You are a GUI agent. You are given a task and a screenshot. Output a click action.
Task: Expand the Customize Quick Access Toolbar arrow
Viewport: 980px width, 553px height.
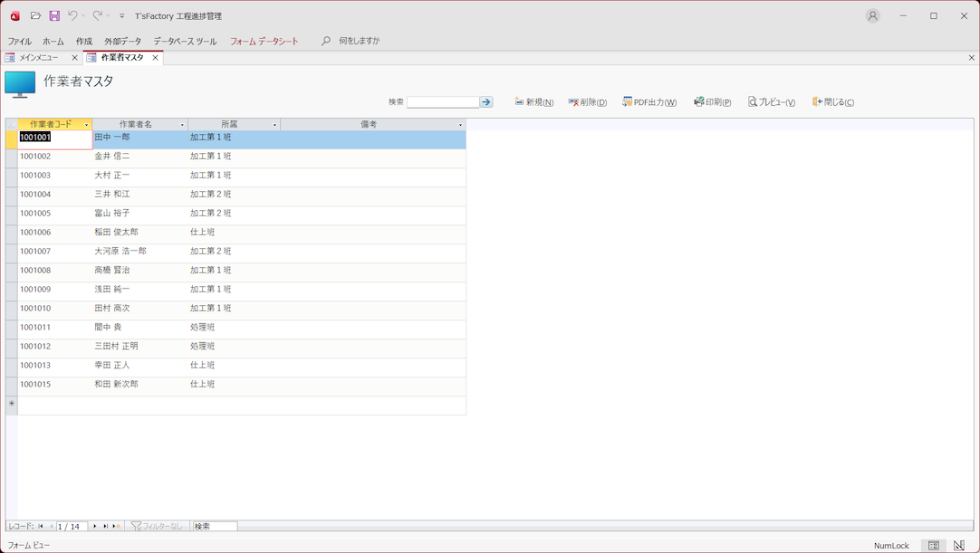(122, 16)
